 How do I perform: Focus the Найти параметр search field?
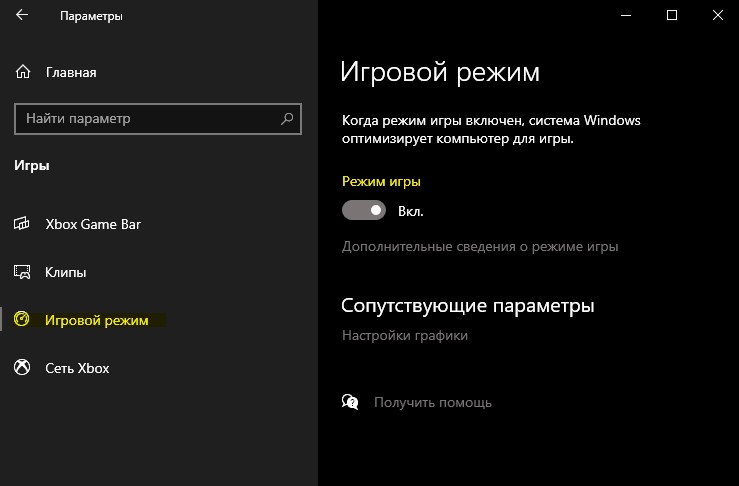click(x=158, y=119)
